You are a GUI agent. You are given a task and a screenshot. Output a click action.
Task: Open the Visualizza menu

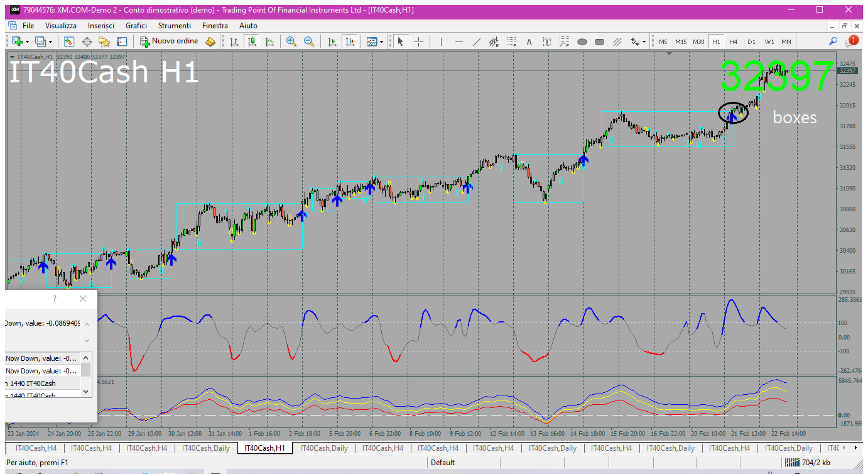click(61, 26)
